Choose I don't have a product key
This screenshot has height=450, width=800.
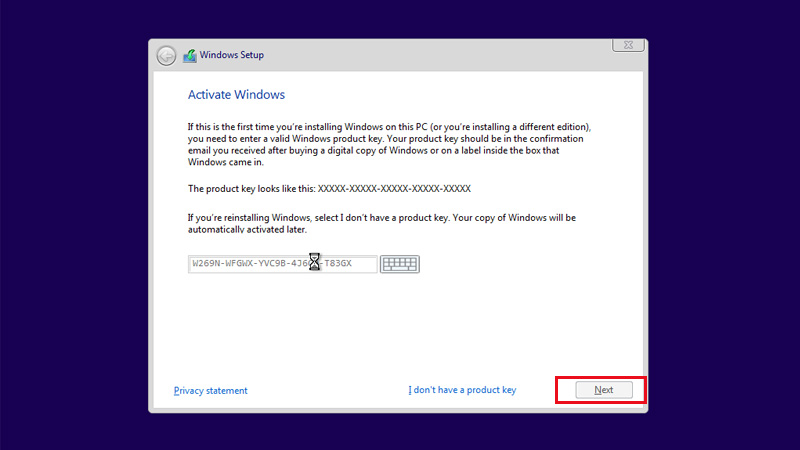tap(462, 390)
